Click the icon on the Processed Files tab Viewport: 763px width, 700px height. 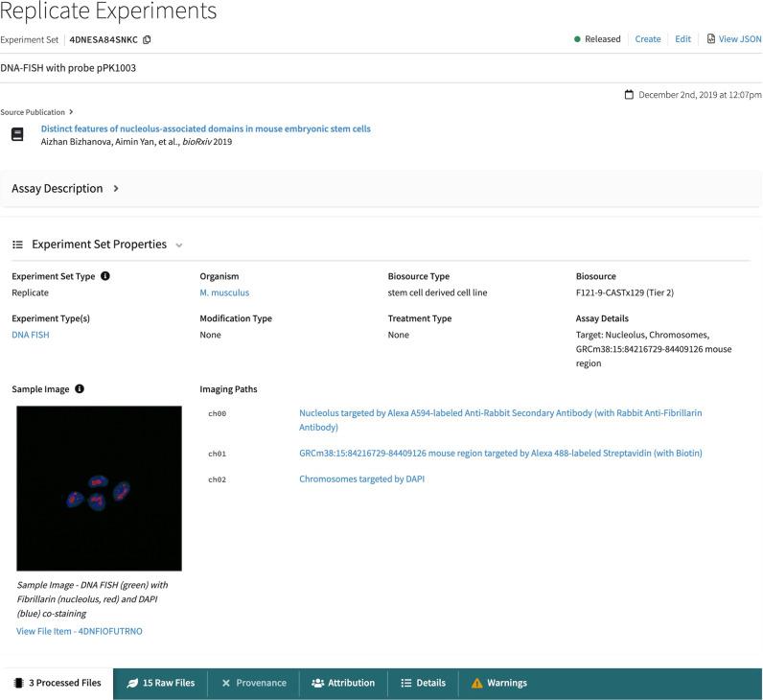pos(18,683)
